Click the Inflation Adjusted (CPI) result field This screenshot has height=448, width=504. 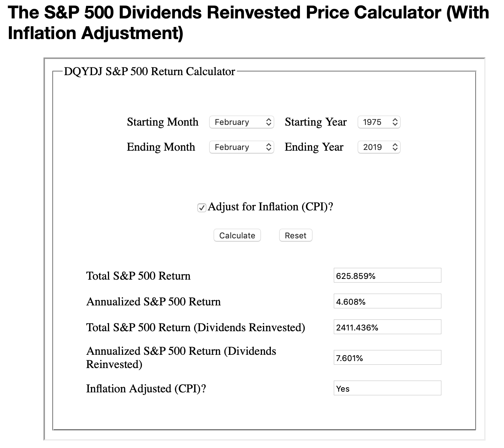[387, 388]
